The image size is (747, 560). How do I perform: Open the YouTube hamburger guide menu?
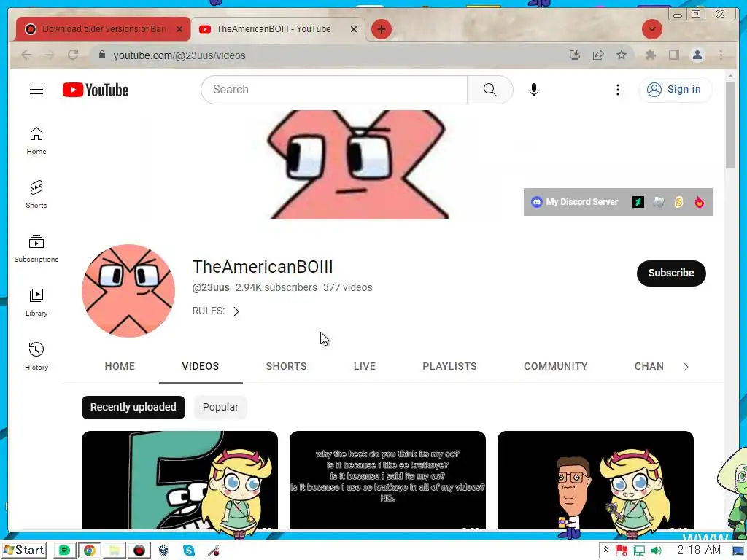click(36, 90)
